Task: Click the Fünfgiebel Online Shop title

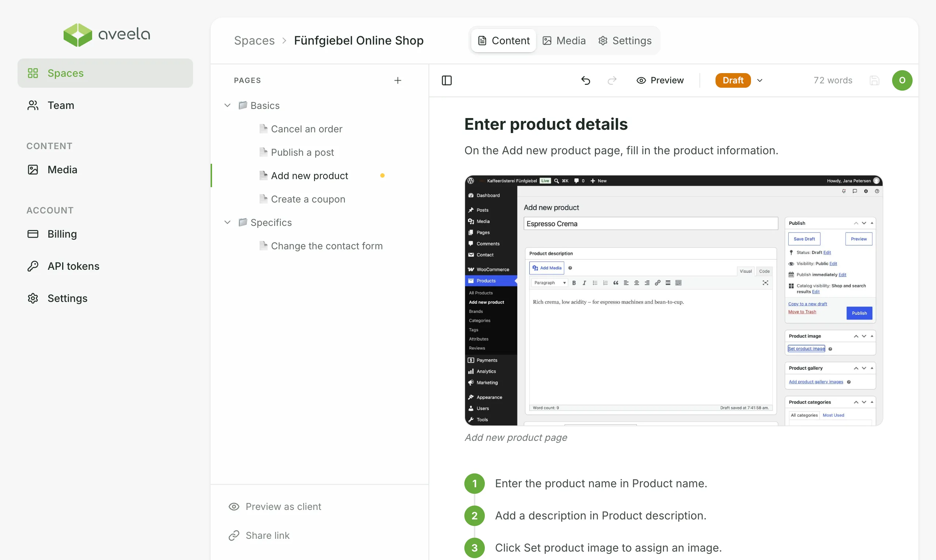Action: (x=359, y=40)
